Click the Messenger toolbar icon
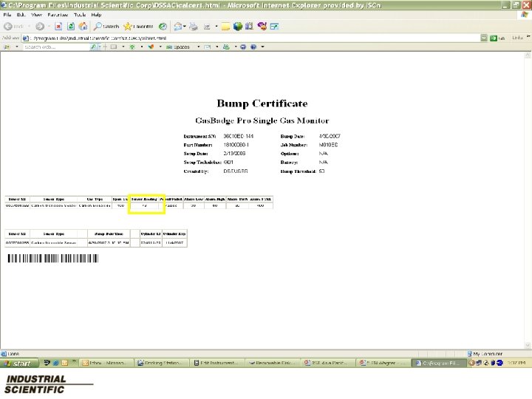The width and height of the screenshot is (532, 399). [x=262, y=26]
